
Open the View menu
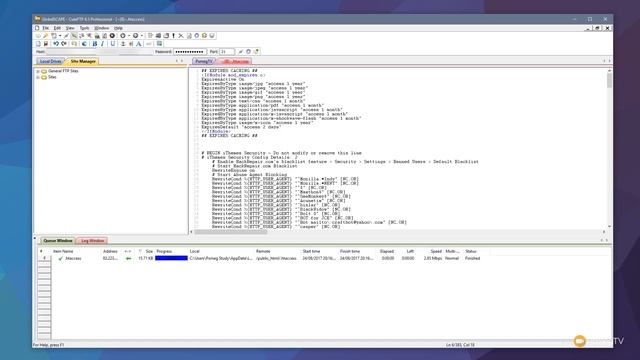(x=70, y=28)
